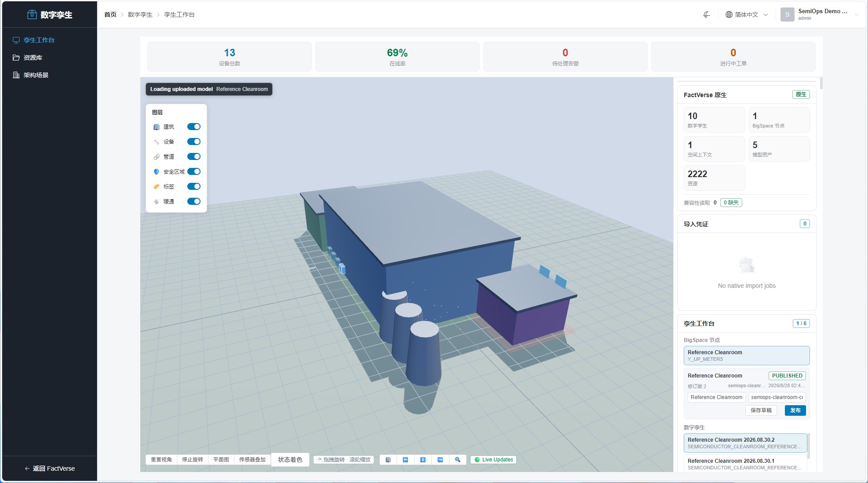The image size is (868, 483).
Task: Toggle the 管道 layer switch
Action: pos(194,156)
